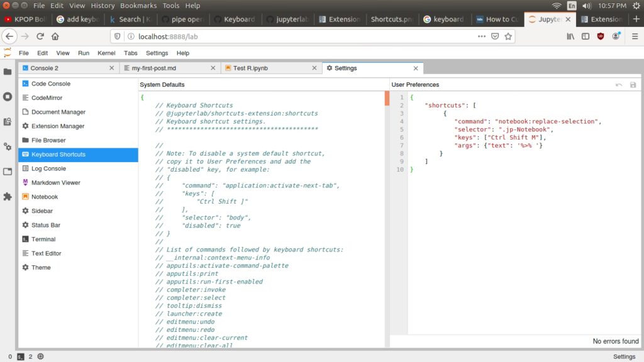The width and height of the screenshot is (644, 362).
Task: Select Theme in settings list
Action: (41, 268)
